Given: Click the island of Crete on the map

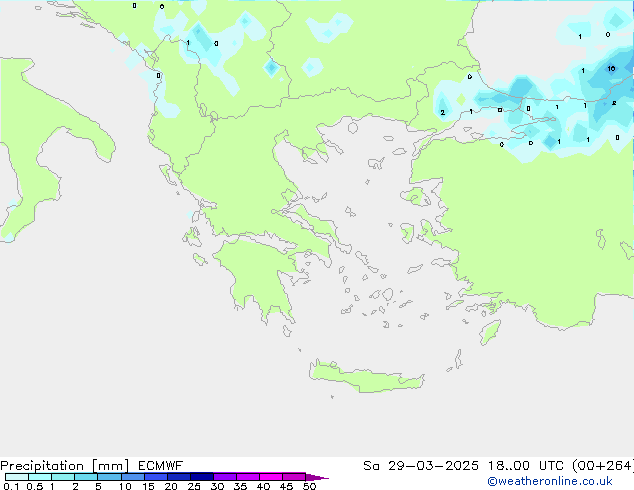Looking at the screenshot, I should pos(366,378).
